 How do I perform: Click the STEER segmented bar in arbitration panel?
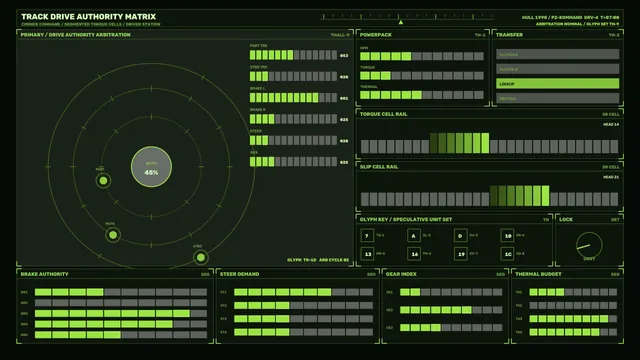293,140
